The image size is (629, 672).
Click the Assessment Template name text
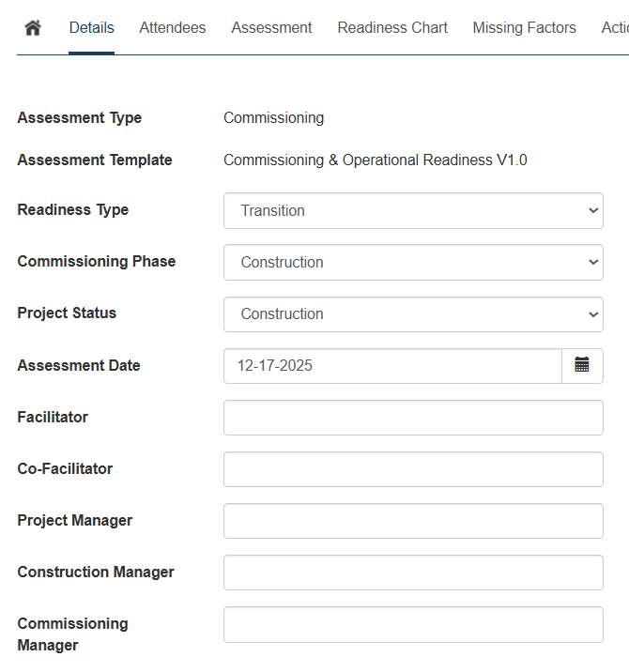[375, 160]
